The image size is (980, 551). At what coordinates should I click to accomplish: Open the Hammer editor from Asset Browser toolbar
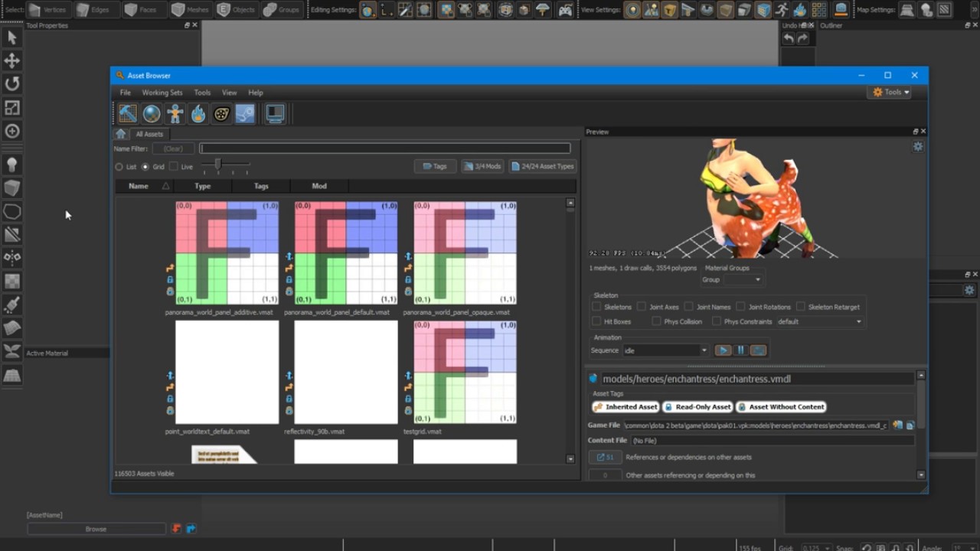[x=128, y=114]
